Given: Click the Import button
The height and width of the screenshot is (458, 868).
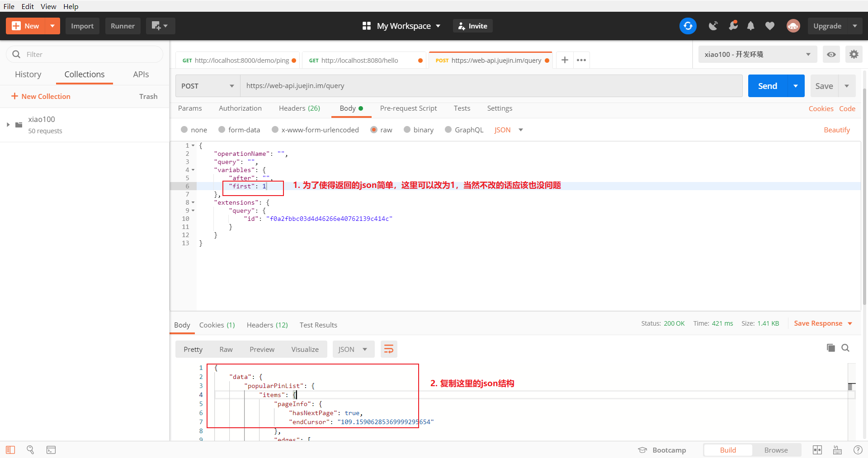Looking at the screenshot, I should (x=82, y=26).
